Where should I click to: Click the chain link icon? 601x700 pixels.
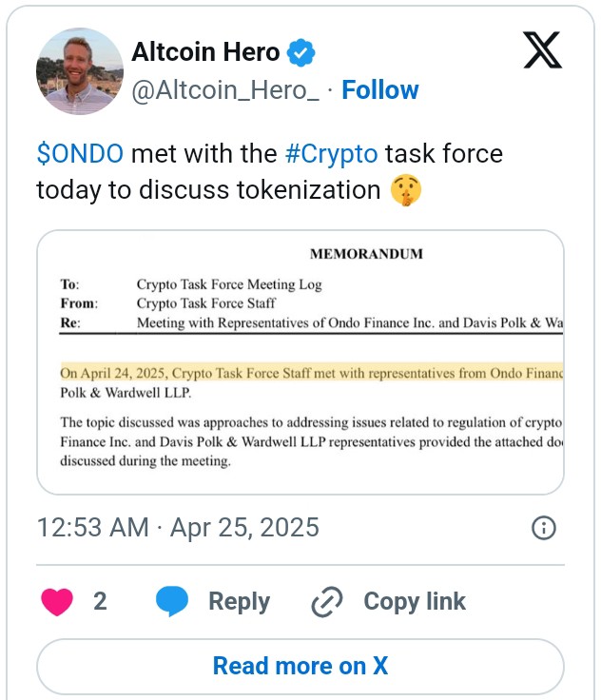(x=327, y=601)
